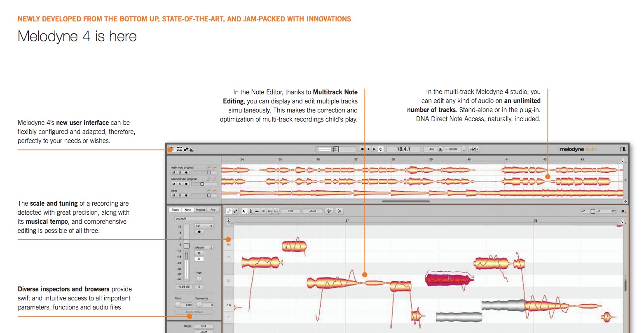Switch to the Track tab

pyautogui.click(x=176, y=210)
